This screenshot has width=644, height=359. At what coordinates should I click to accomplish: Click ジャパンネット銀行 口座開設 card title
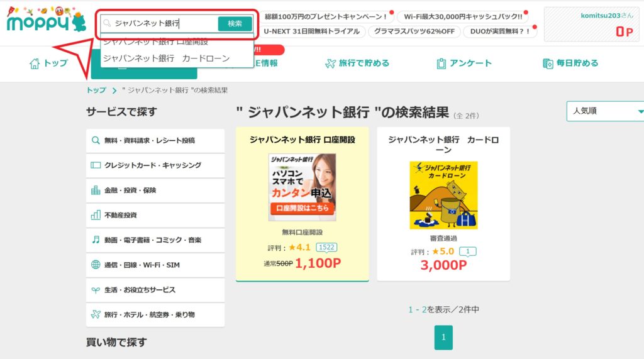coord(303,140)
